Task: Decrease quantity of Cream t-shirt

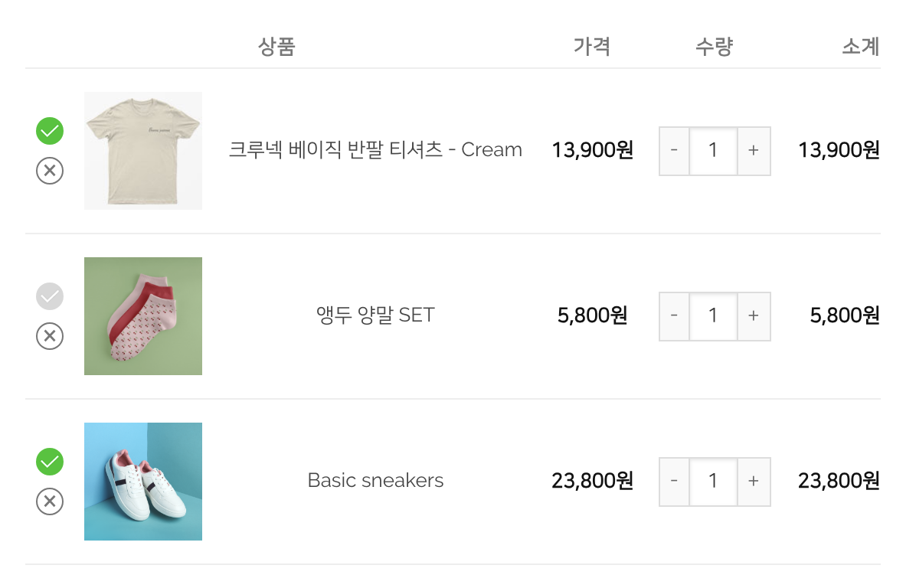Action: [674, 151]
